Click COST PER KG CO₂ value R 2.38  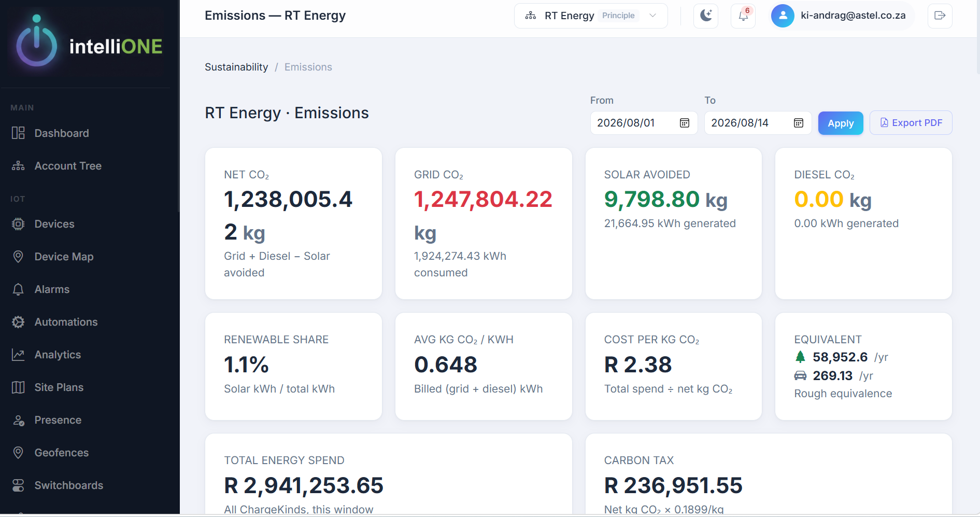coord(638,365)
